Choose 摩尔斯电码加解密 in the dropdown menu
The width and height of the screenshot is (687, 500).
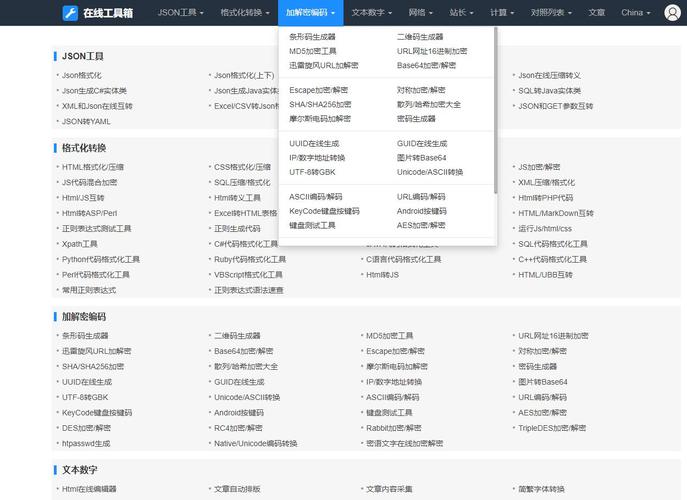320,119
